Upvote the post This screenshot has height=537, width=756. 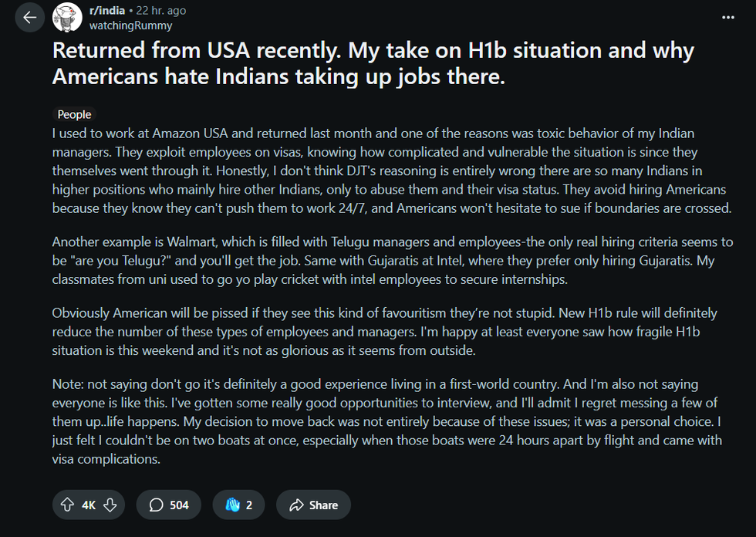pos(69,505)
